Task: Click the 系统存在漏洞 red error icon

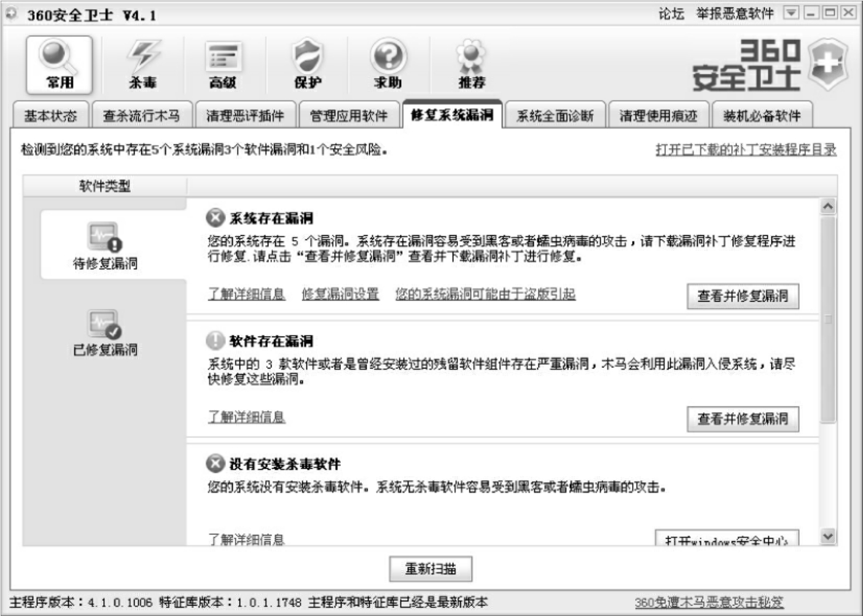Action: 215,218
